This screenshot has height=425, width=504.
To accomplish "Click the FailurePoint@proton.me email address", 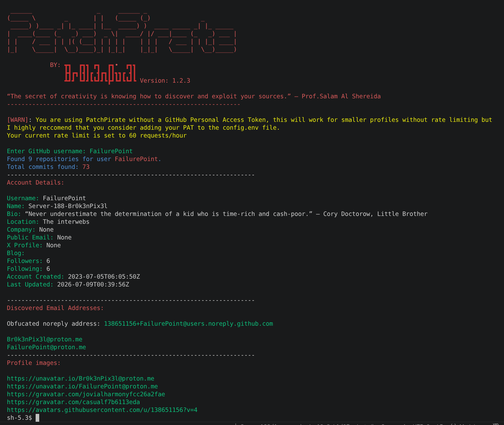I will 46,347.
